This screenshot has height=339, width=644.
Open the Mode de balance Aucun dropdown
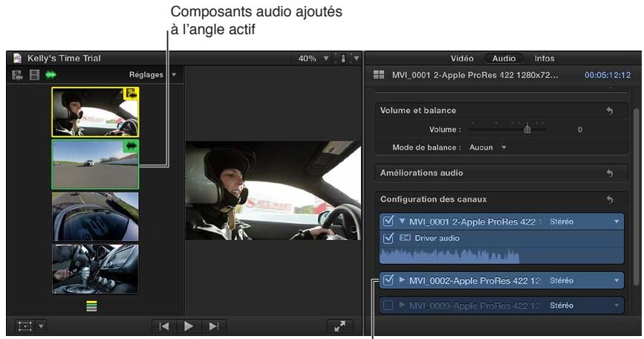pyautogui.click(x=488, y=147)
